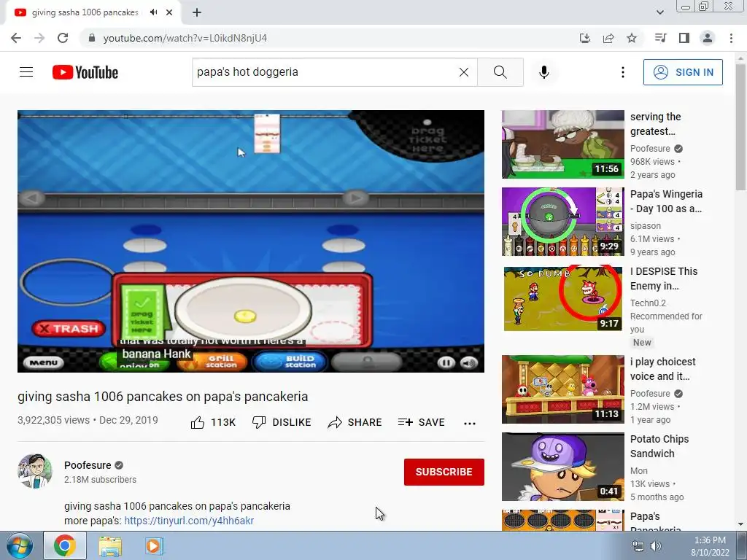Open Poofesure channel avatar
747x560 pixels.
(35, 471)
